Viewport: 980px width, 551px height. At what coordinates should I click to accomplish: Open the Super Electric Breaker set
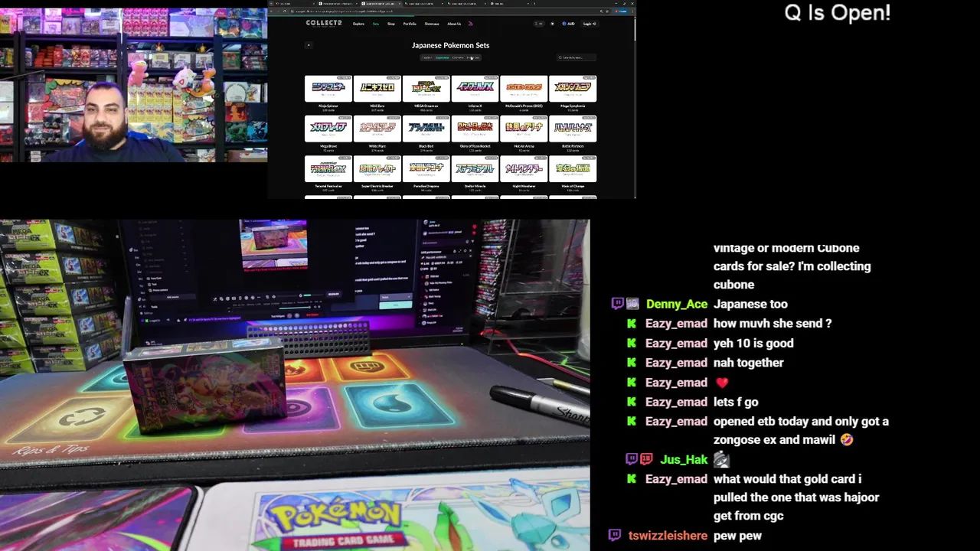(x=377, y=174)
